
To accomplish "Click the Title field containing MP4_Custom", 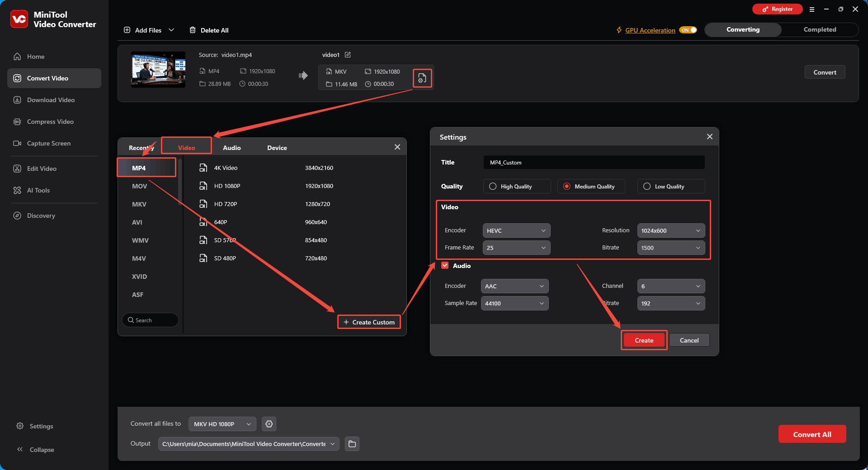I will [x=594, y=162].
